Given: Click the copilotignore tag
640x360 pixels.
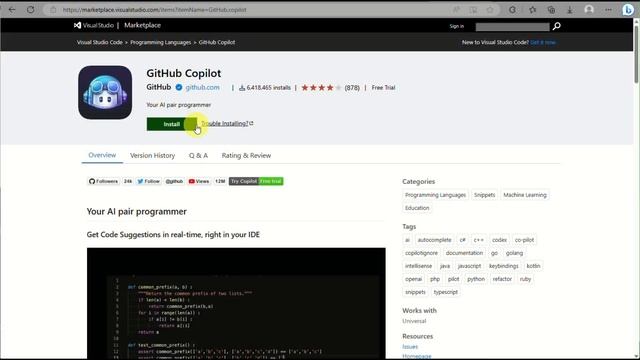Looking at the screenshot, I should (421, 253).
